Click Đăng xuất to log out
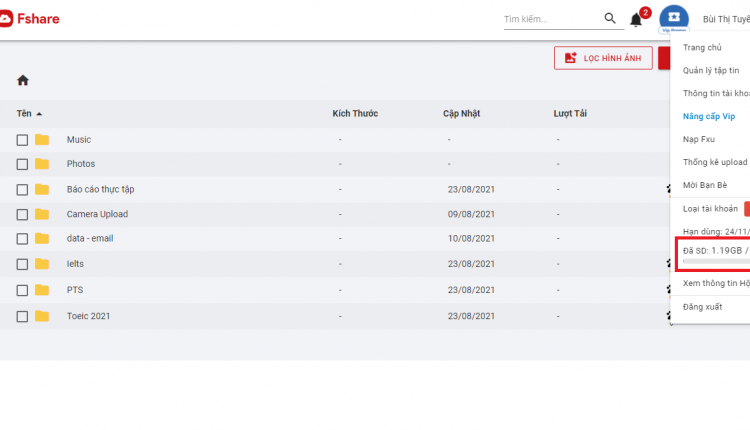The width and height of the screenshot is (750, 430). pos(702,307)
